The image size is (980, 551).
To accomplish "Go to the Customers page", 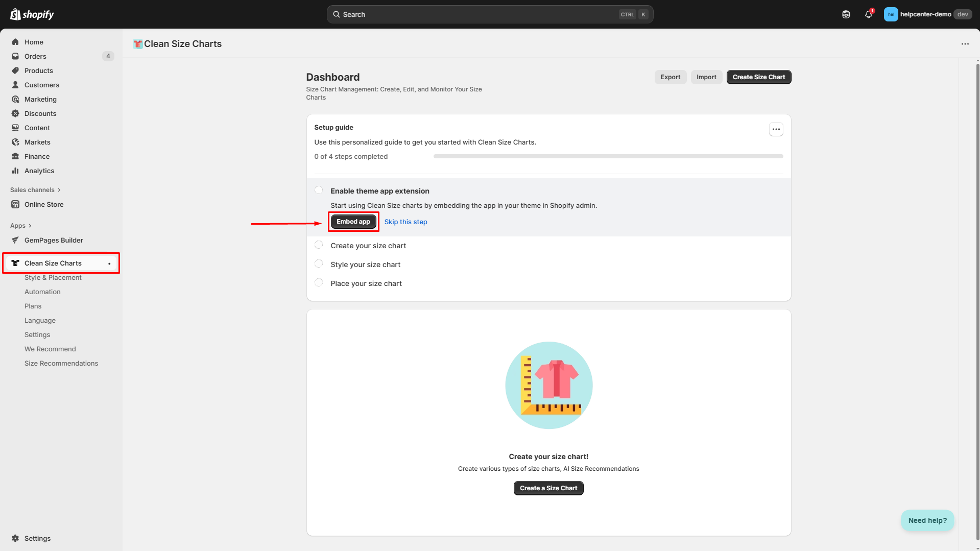I will click(42, 85).
